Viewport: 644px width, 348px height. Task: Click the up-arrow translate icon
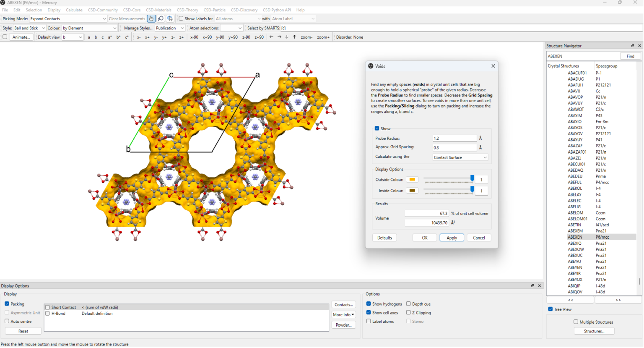coord(294,37)
